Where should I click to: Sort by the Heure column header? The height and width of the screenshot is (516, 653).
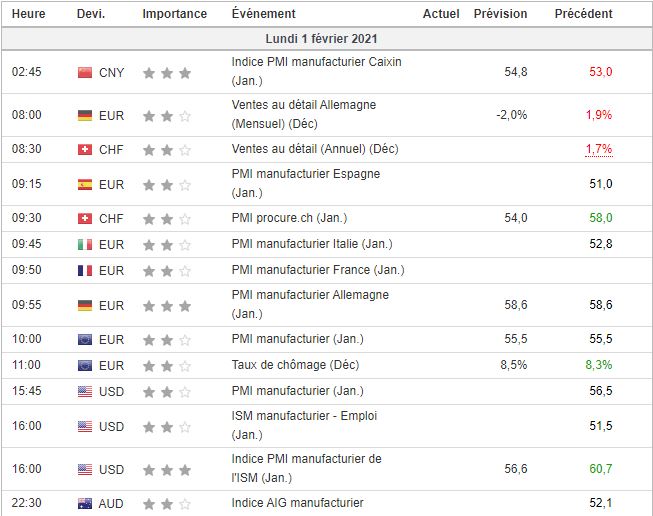tap(28, 14)
